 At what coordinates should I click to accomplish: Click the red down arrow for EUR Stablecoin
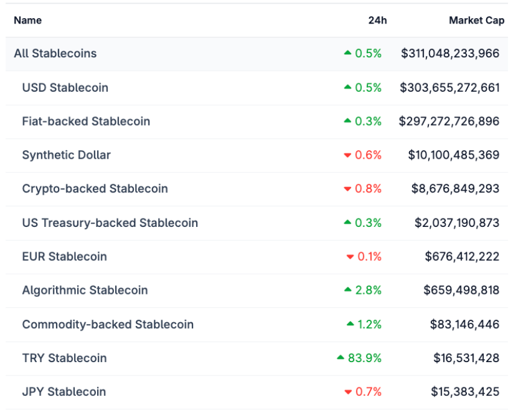point(350,257)
